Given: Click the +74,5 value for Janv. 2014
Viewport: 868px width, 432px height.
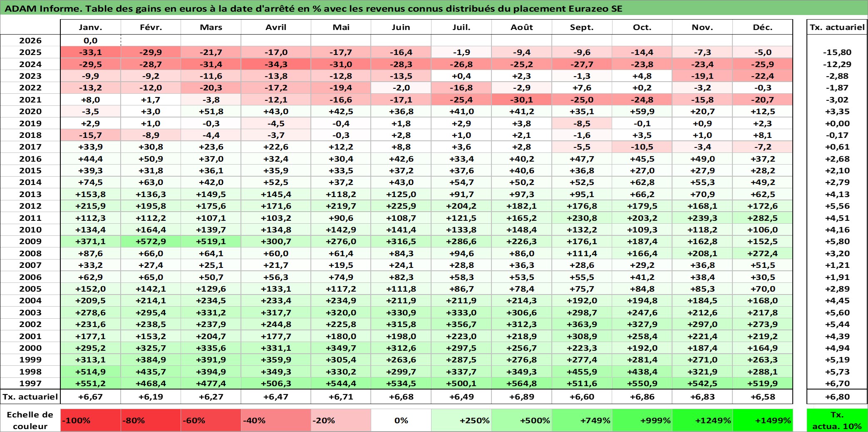Looking at the screenshot, I should tap(91, 182).
